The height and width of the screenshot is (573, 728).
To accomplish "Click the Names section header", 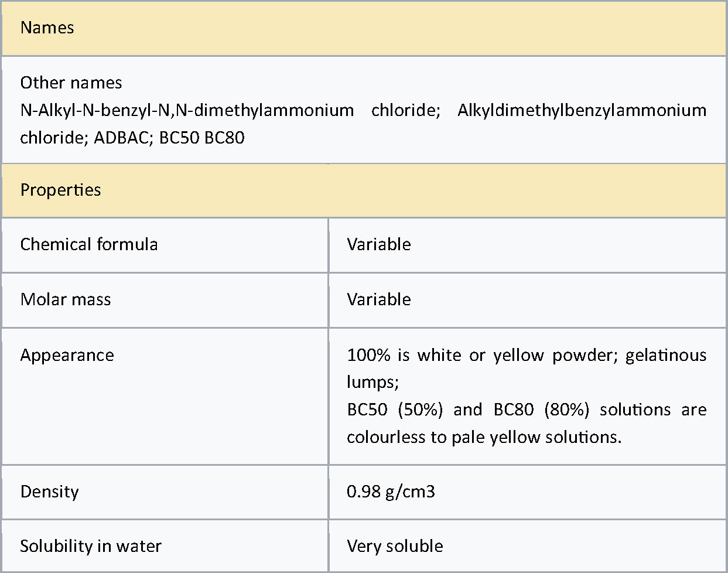I will [364, 28].
